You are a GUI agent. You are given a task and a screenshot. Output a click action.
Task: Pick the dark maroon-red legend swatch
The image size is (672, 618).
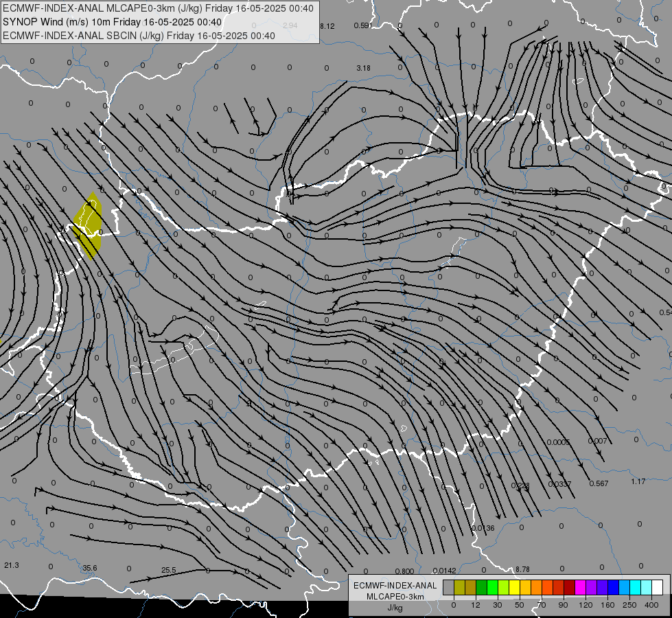tap(570, 587)
